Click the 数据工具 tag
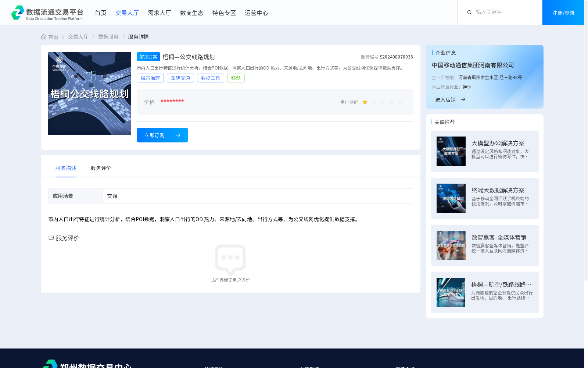The height and width of the screenshot is (368, 588). pos(211,78)
